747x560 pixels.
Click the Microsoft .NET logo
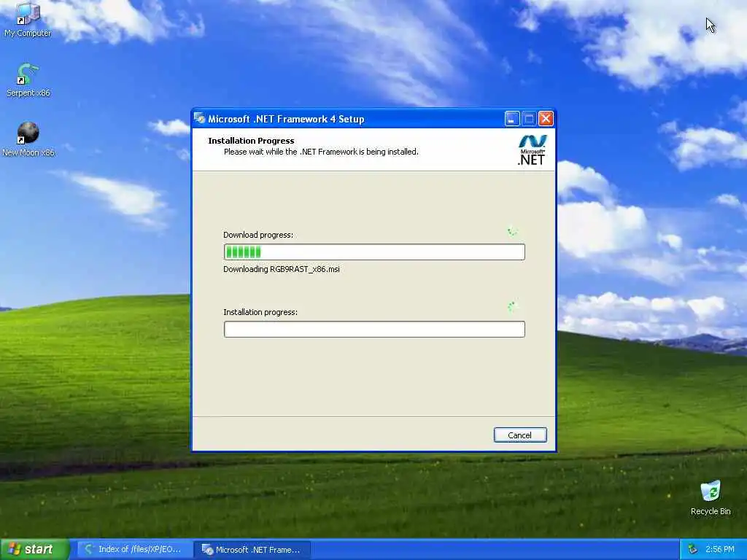532,149
